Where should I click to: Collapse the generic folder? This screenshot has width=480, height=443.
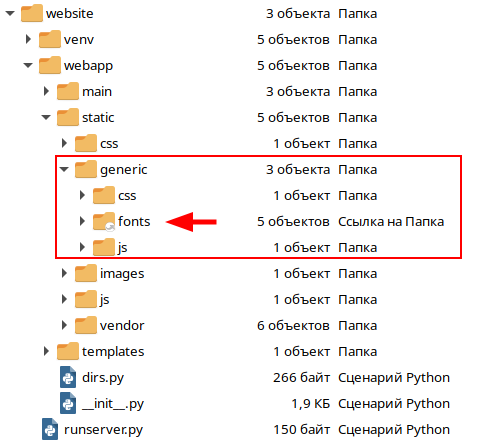64,169
